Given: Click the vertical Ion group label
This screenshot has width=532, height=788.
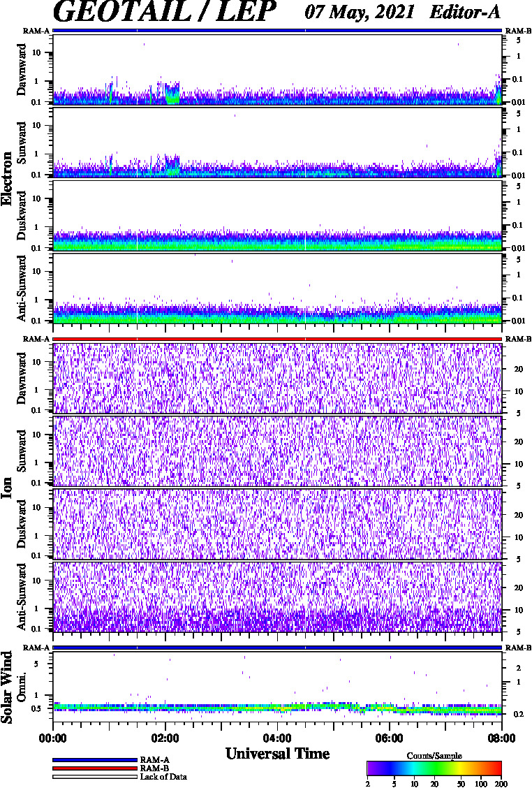Looking at the screenshot, I should click(7, 488).
